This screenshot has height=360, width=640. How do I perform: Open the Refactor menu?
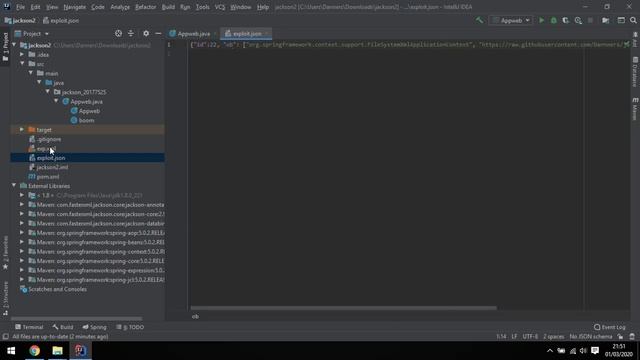click(x=146, y=7)
